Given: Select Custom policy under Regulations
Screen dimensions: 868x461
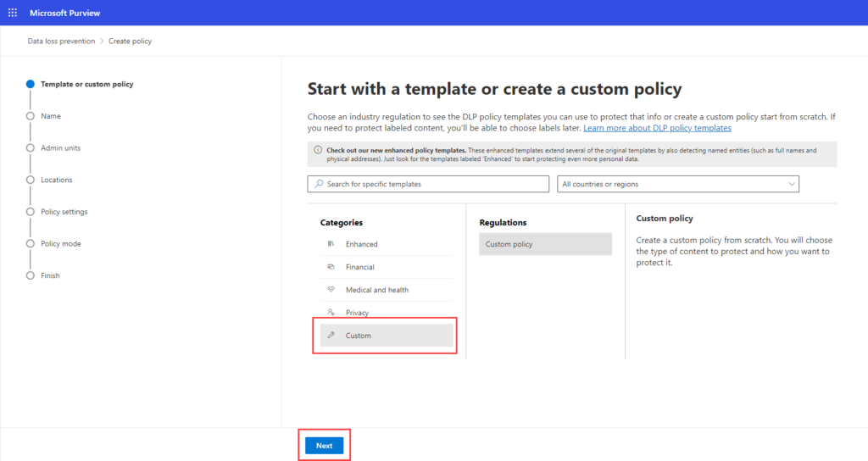Looking at the screenshot, I should [x=545, y=244].
